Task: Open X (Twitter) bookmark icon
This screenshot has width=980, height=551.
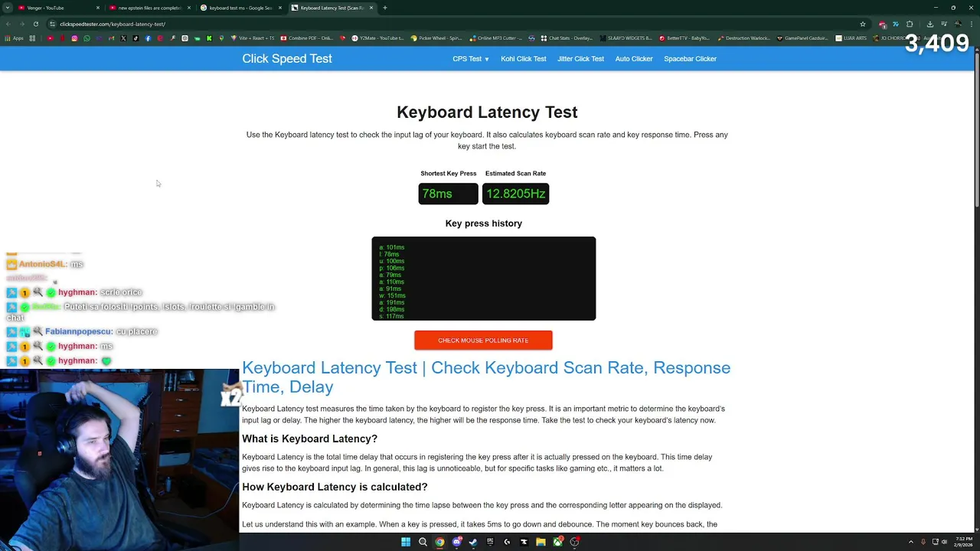Action: click(123, 38)
